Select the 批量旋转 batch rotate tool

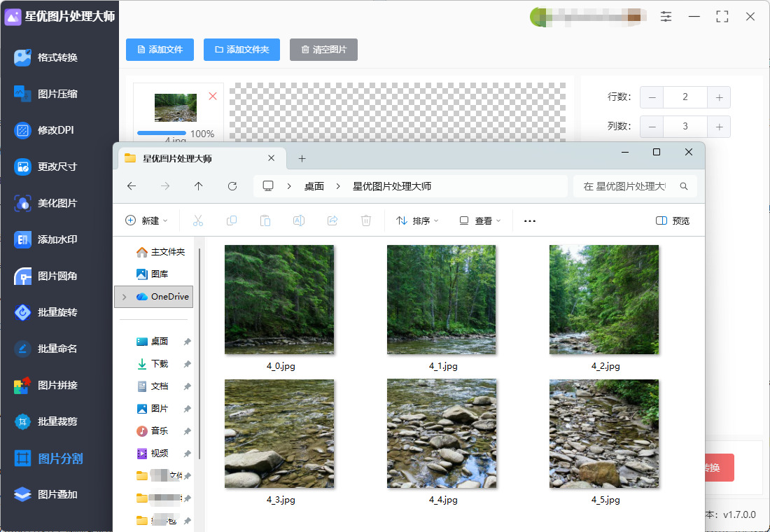pos(56,312)
